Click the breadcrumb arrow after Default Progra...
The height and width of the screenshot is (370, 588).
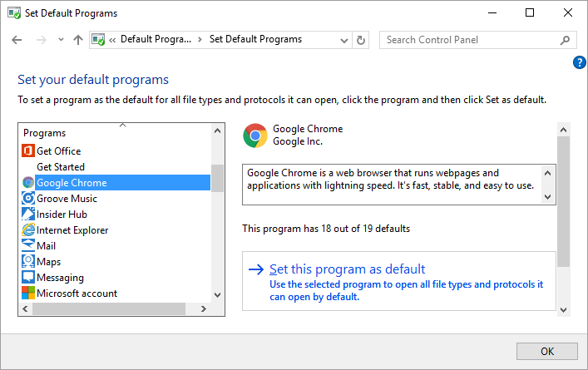click(x=200, y=40)
